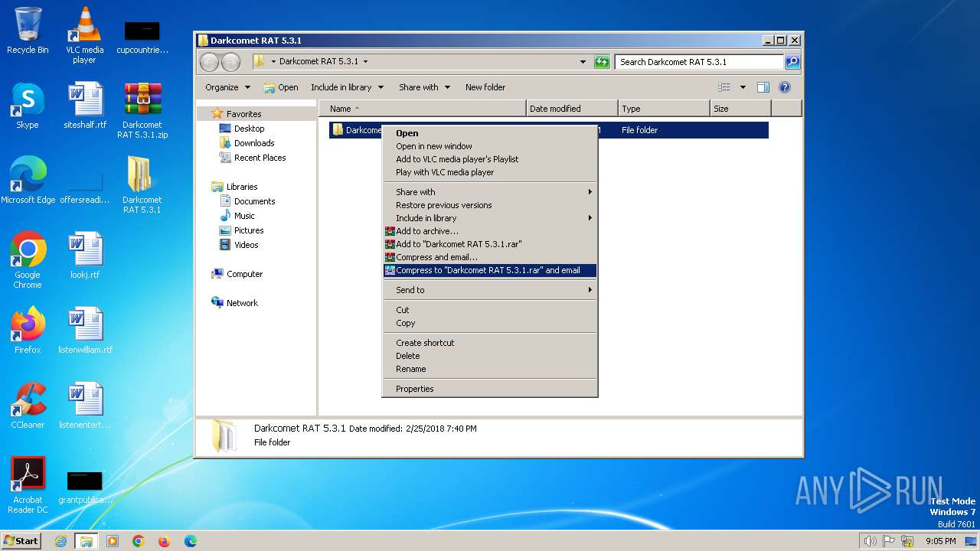Click the New folder toolbar button
Image resolution: width=980 pixels, height=551 pixels.
(485, 87)
